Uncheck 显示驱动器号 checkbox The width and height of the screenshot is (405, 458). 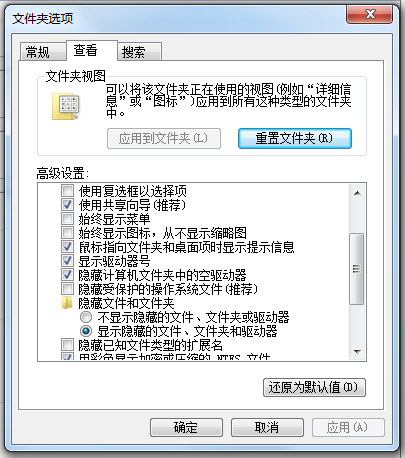(x=67, y=261)
